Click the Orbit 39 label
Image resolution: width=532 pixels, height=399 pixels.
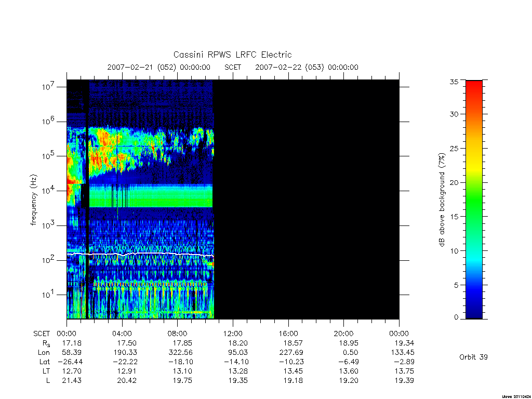pyautogui.click(x=473, y=357)
